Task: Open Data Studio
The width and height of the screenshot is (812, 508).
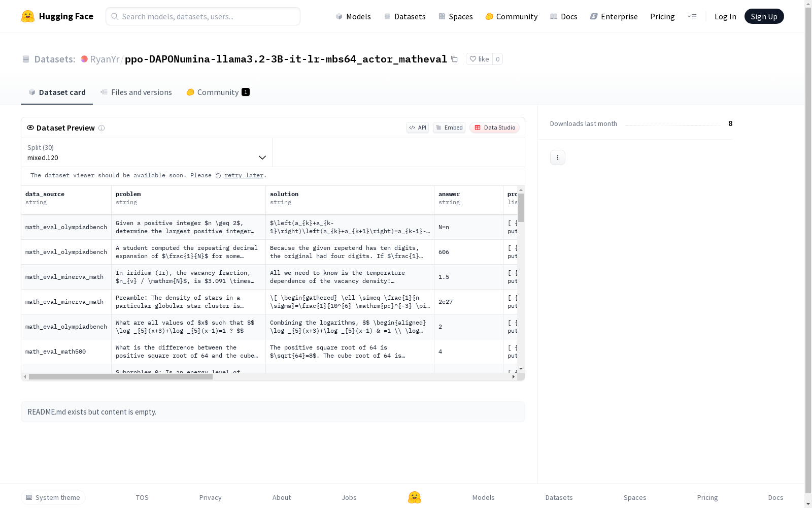Action: click(x=494, y=128)
